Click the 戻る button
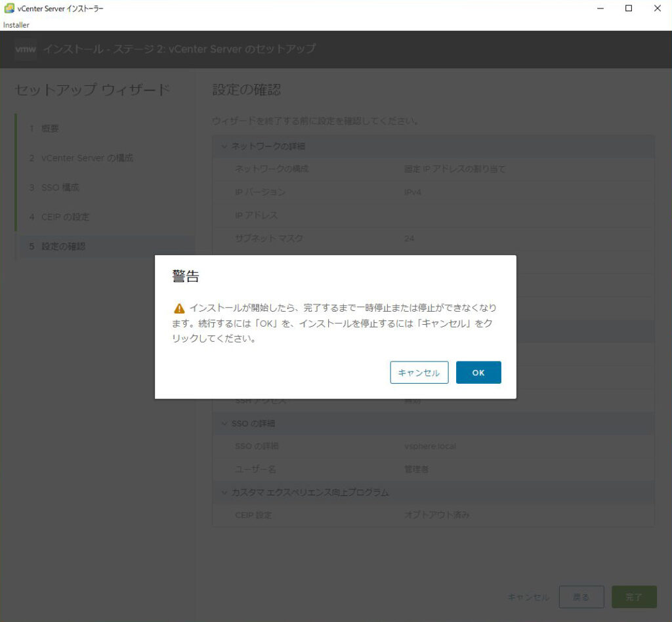The image size is (672, 622). [x=581, y=597]
